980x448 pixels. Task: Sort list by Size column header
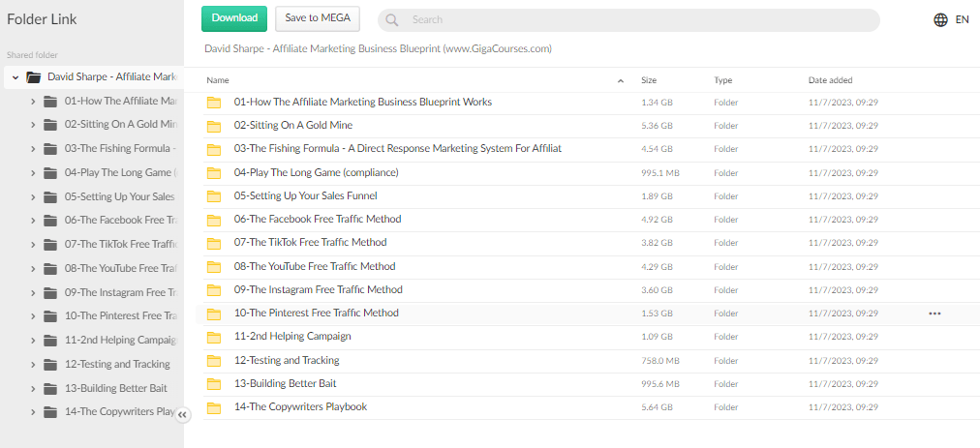(649, 80)
